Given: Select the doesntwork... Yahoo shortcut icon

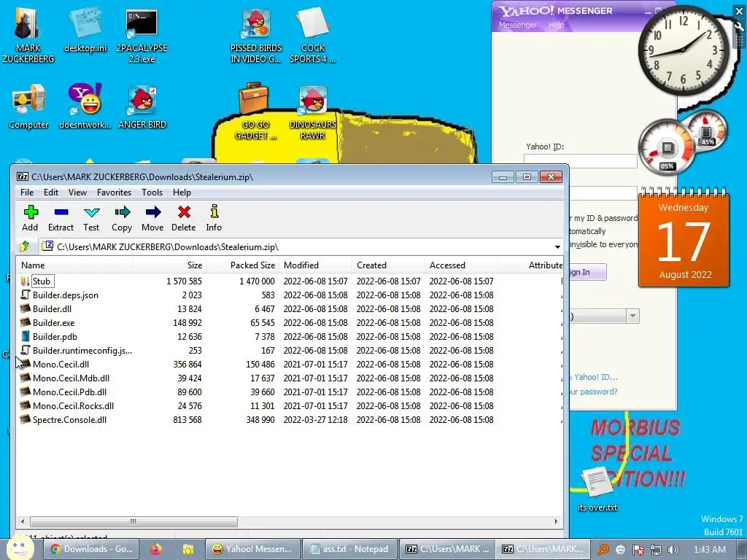Looking at the screenshot, I should (x=85, y=106).
